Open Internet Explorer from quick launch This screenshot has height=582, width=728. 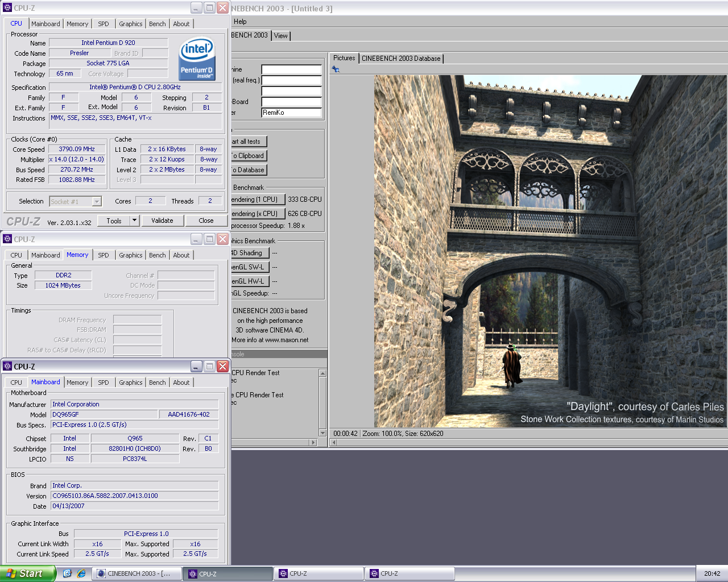[81, 573]
